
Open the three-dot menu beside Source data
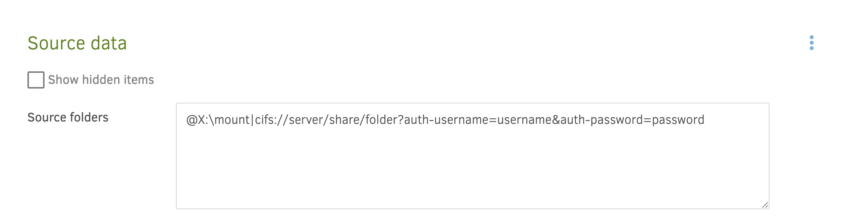click(x=811, y=43)
